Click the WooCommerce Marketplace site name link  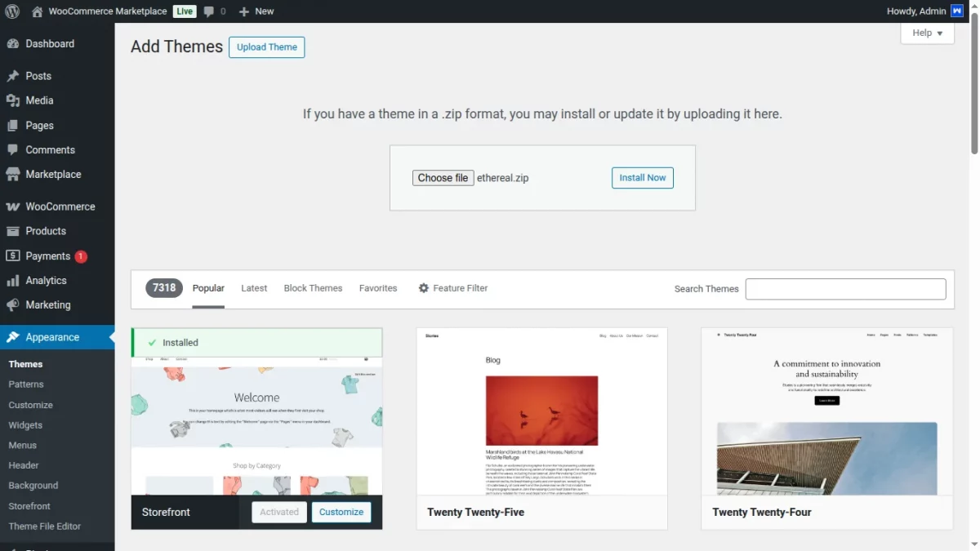pyautogui.click(x=108, y=11)
